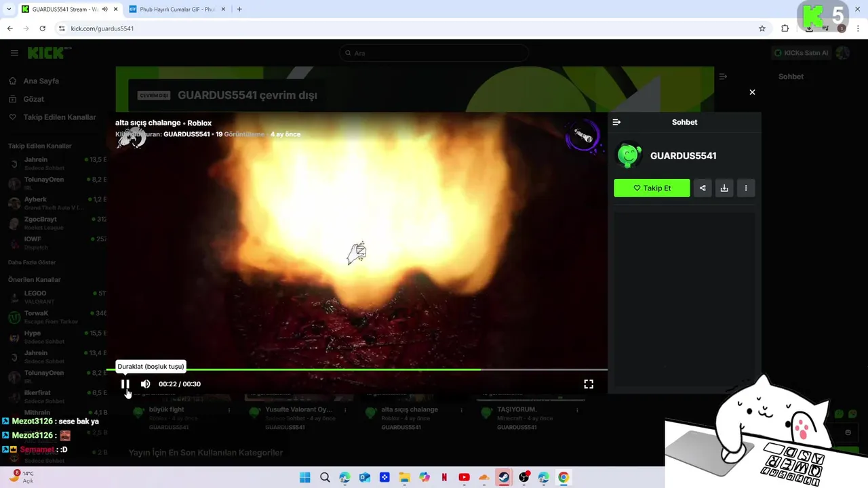Open büyük fight clip card
Image resolution: width=868 pixels, height=488 pixels.
click(x=166, y=409)
